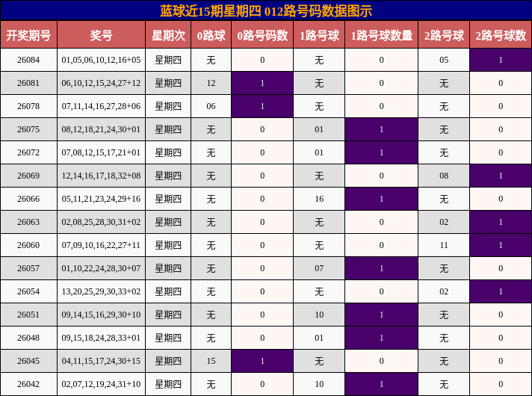Click draw numbers 08,12,18,21,24,30+01
The image size is (532, 396).
pyautogui.click(x=101, y=129)
